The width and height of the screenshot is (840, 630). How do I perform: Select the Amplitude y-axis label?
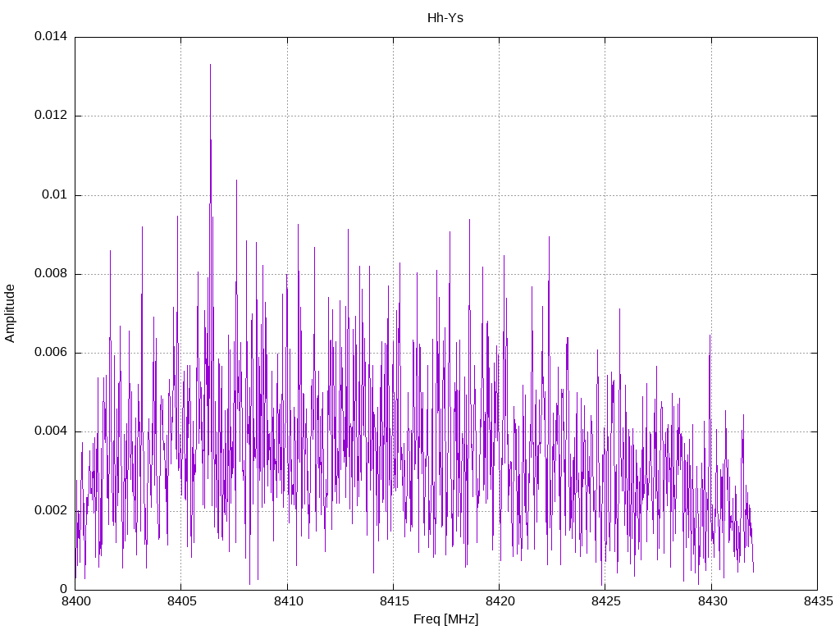[10, 313]
